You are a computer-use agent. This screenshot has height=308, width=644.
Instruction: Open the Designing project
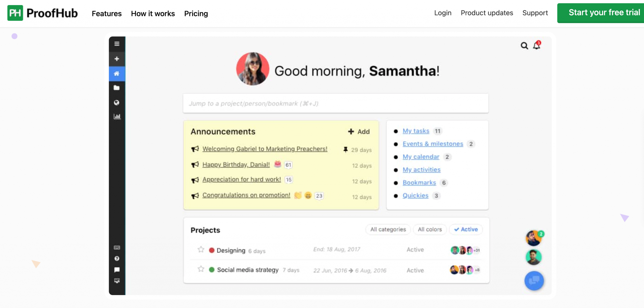click(x=231, y=250)
